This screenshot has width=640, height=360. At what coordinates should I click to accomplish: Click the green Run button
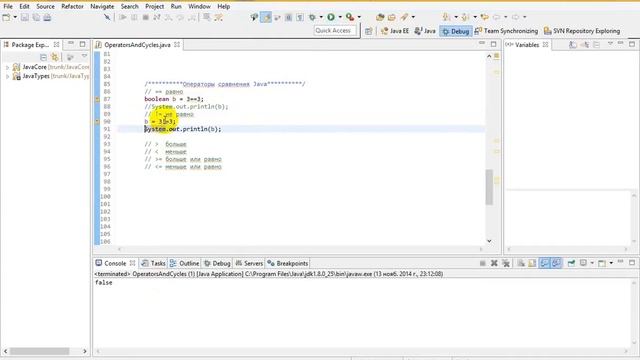point(331,17)
